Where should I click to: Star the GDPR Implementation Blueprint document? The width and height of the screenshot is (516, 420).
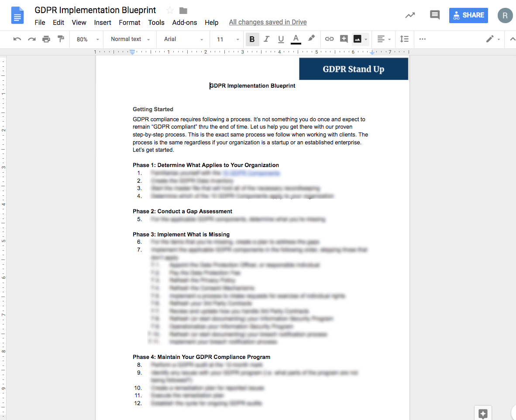pyautogui.click(x=170, y=10)
